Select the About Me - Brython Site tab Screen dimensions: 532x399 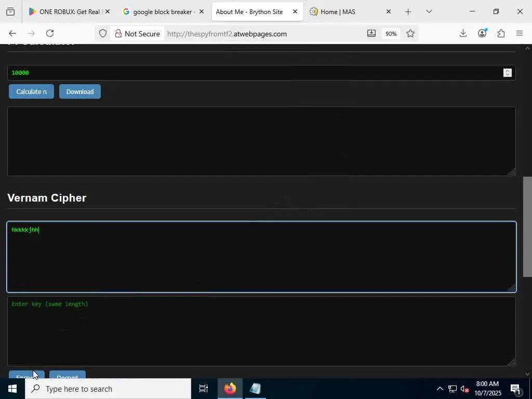click(x=257, y=12)
